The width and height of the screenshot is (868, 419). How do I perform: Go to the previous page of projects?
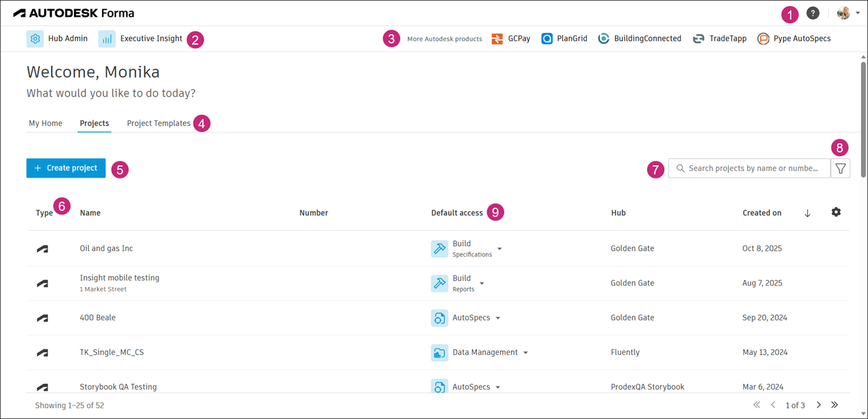coord(773,405)
